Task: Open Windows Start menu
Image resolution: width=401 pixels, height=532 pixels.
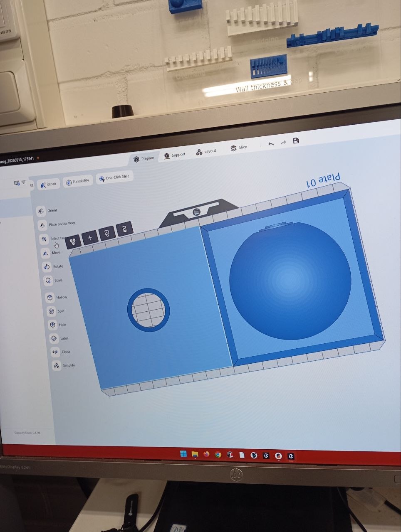Action: pos(183,454)
